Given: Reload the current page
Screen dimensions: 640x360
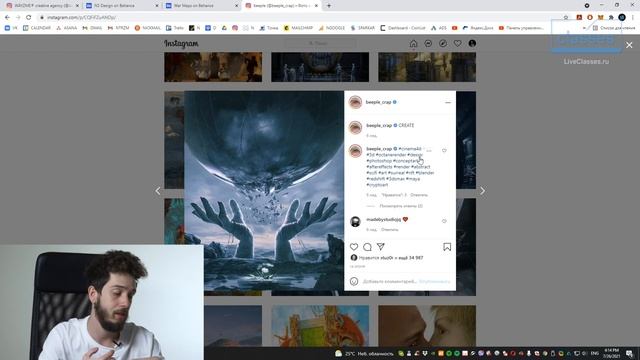Looking at the screenshot, I should pos(28,17).
